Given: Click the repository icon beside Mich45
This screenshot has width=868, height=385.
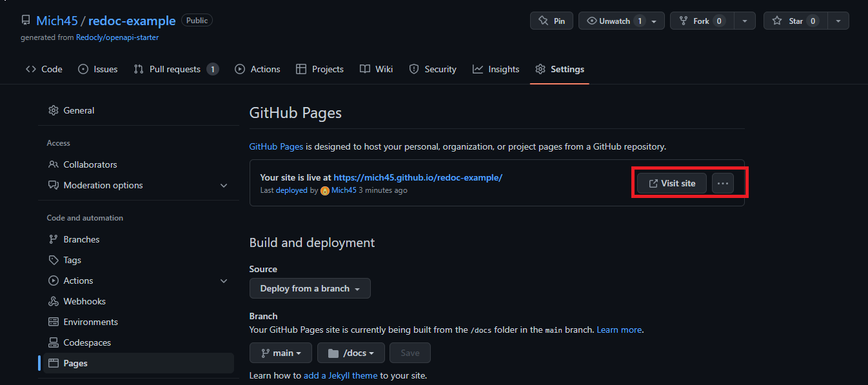Looking at the screenshot, I should tap(26, 21).
